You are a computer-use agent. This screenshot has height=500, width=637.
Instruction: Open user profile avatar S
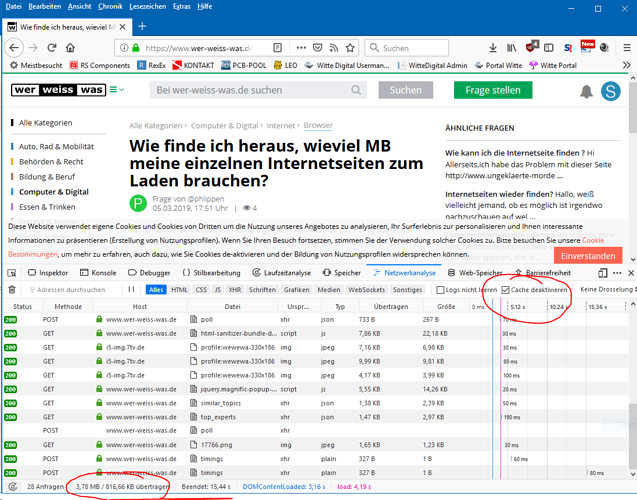coord(611,91)
